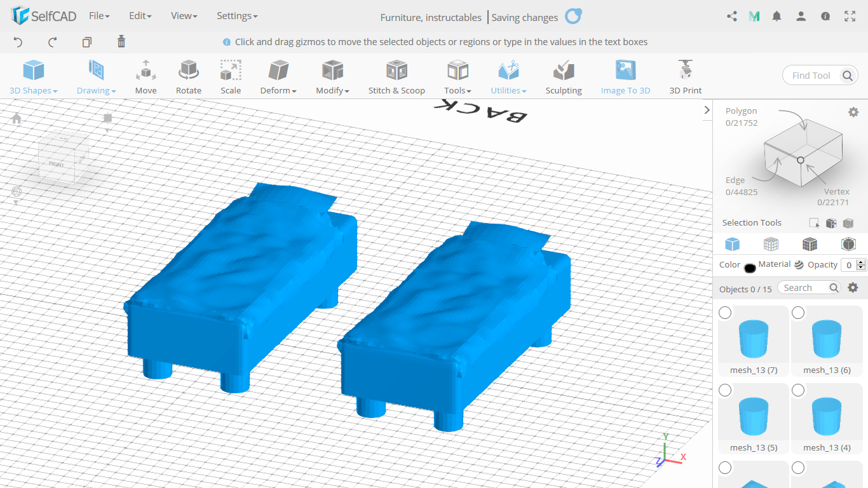Click the fourth dark-outlined cube view mode icon
Viewport: 868px width, 488px height.
click(848, 244)
